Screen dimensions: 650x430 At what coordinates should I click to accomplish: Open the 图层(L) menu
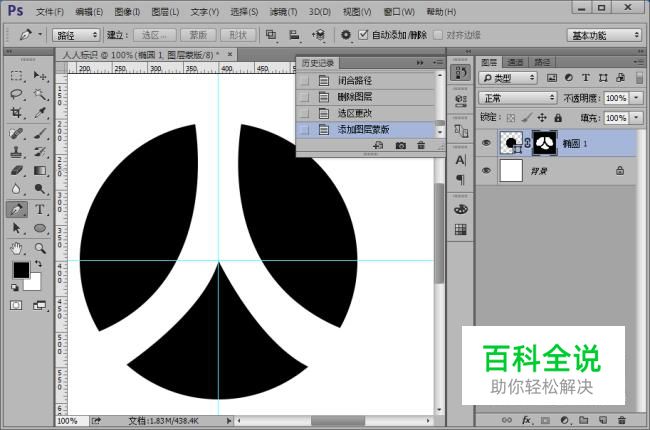point(165,12)
